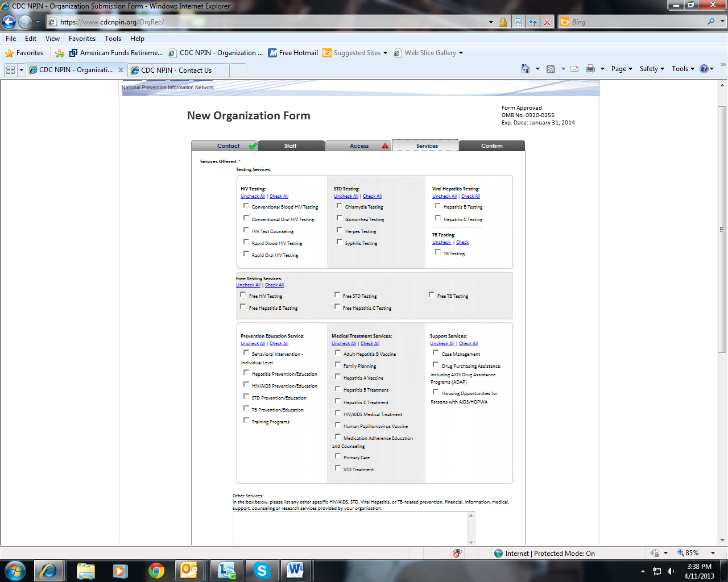Open the View menu

(x=52, y=39)
